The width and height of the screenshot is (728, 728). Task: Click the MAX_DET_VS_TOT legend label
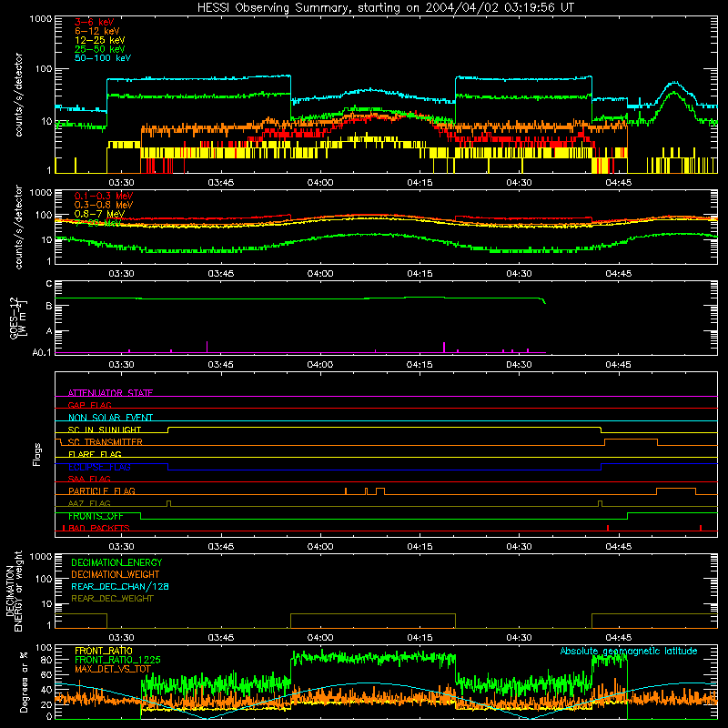click(113, 669)
